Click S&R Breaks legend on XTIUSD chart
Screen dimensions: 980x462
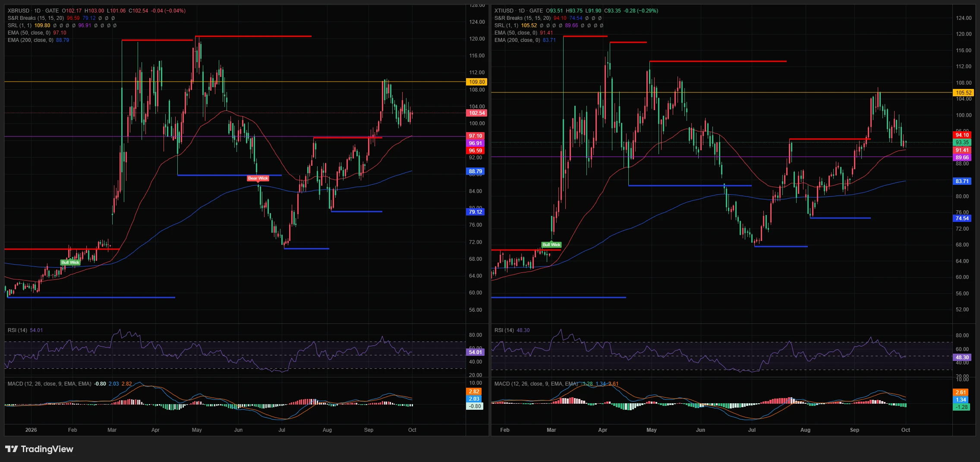tap(523, 18)
